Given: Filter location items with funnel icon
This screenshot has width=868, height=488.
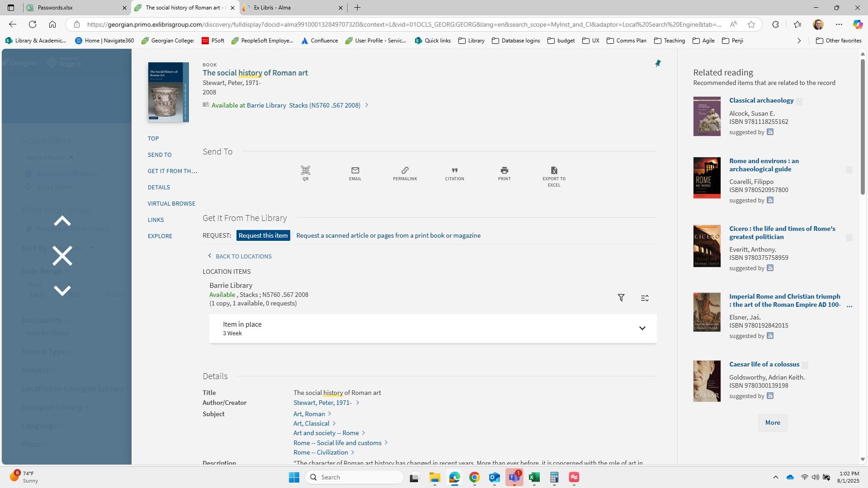Looking at the screenshot, I should click(x=621, y=298).
